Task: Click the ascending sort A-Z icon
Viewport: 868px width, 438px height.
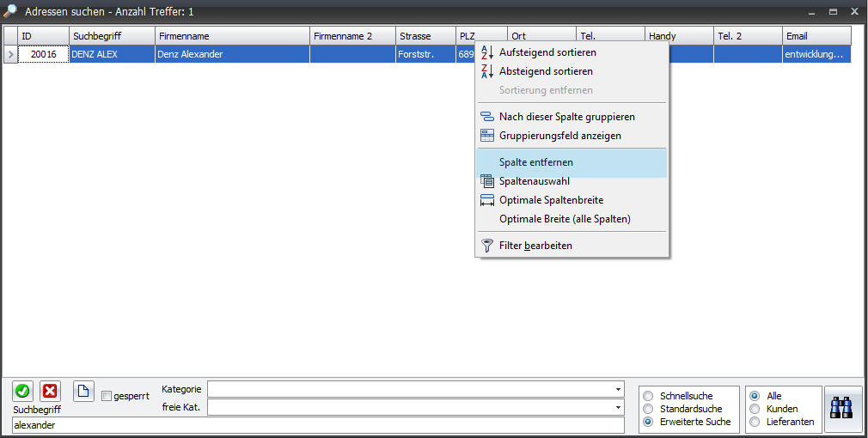Action: coord(487,53)
